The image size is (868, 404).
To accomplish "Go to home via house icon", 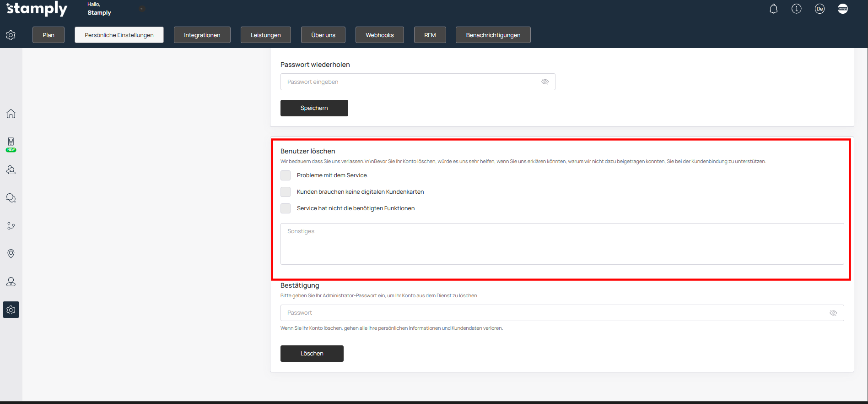I will coord(11,114).
